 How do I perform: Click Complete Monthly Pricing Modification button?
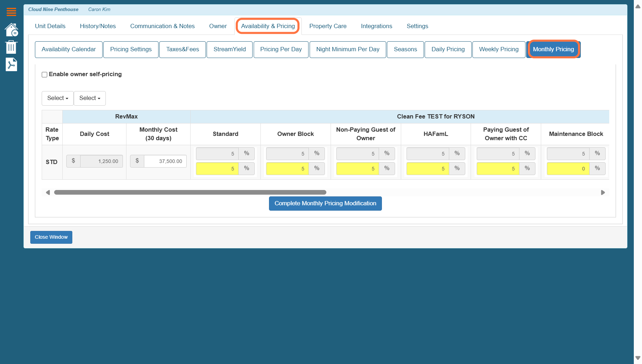tap(325, 204)
